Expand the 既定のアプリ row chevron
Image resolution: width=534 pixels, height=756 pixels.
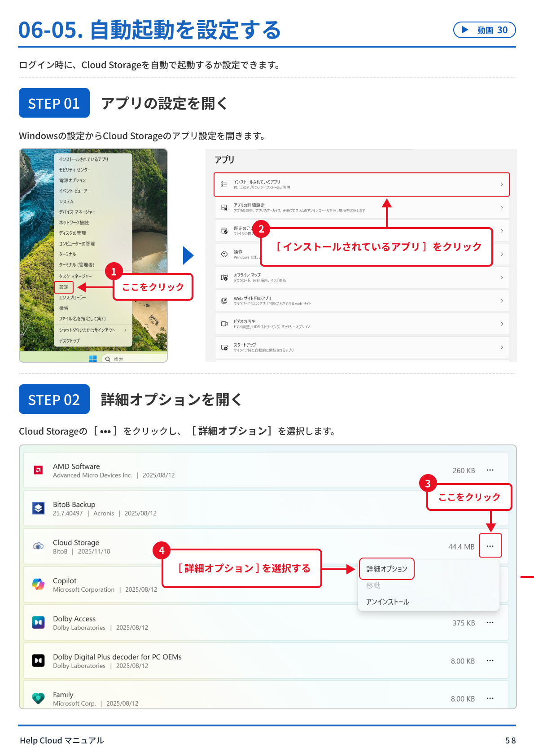(x=502, y=231)
